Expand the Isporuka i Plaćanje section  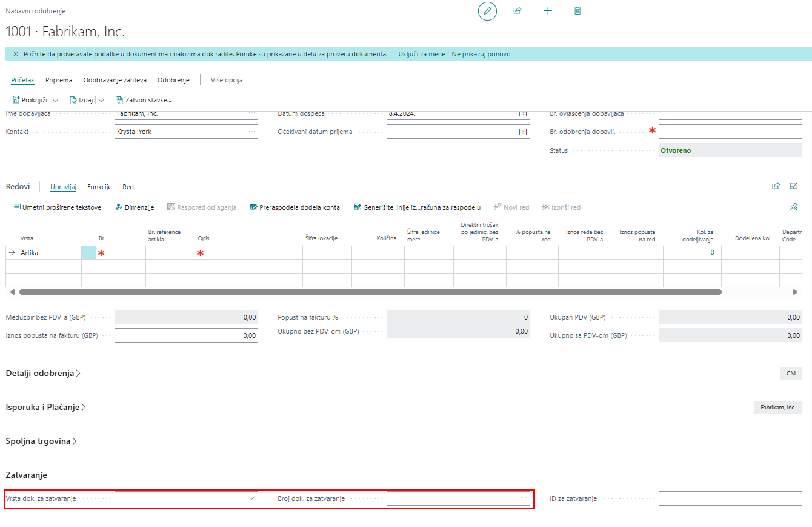tap(45, 407)
